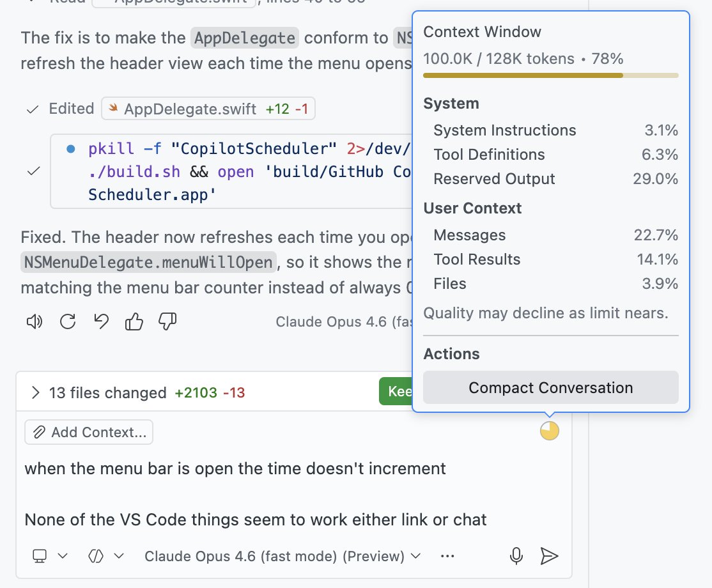
Task: Click the read aloud speaker icon
Action: [x=34, y=321]
